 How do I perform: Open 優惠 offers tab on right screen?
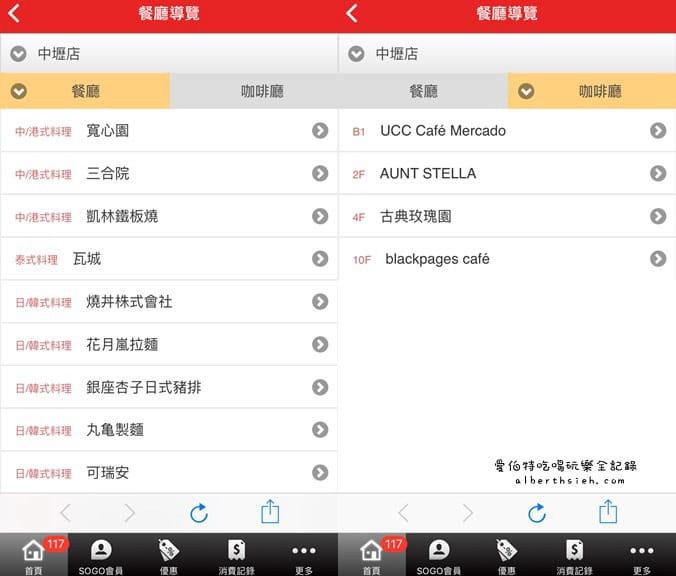(507, 555)
